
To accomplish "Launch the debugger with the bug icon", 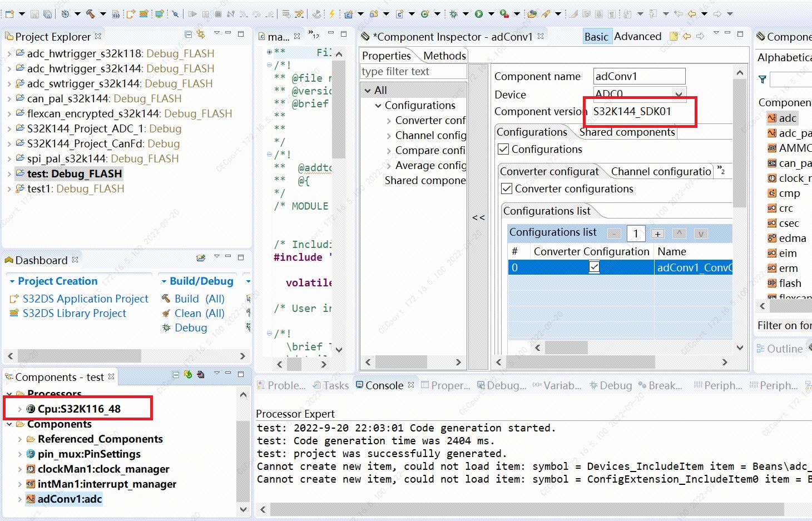I will (x=453, y=13).
